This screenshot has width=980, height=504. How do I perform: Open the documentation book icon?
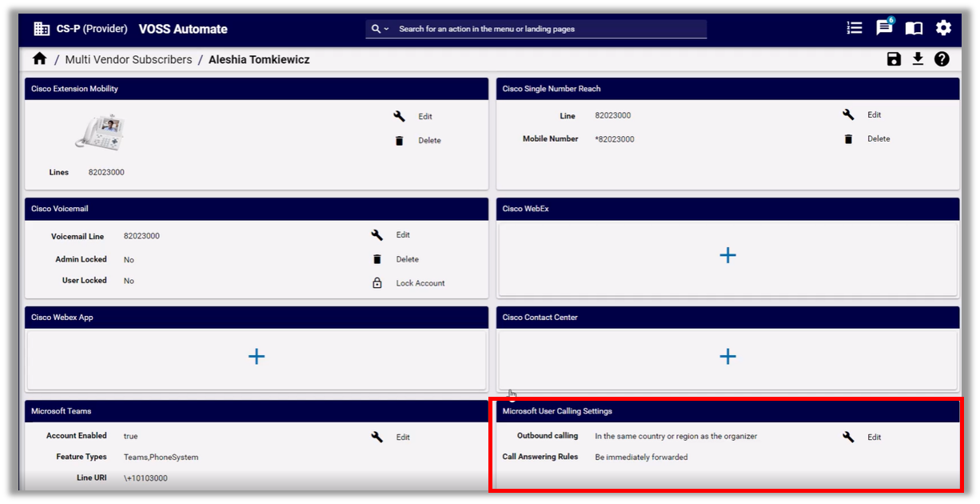[x=913, y=27]
